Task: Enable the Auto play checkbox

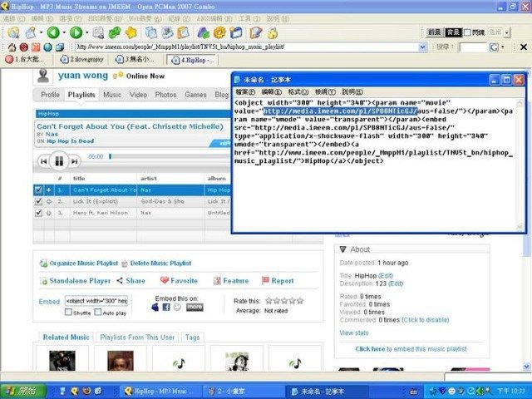Action: click(98, 313)
